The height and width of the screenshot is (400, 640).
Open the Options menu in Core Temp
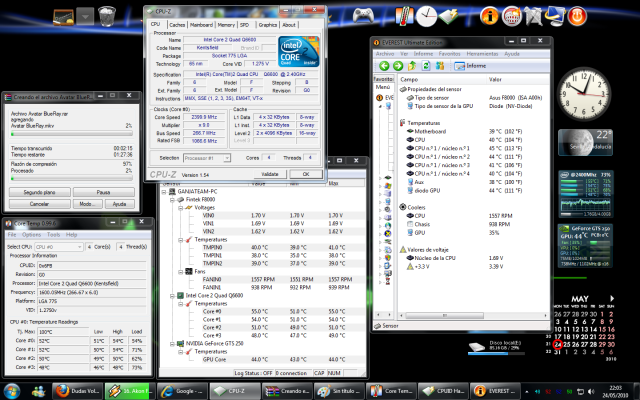click(x=31, y=235)
